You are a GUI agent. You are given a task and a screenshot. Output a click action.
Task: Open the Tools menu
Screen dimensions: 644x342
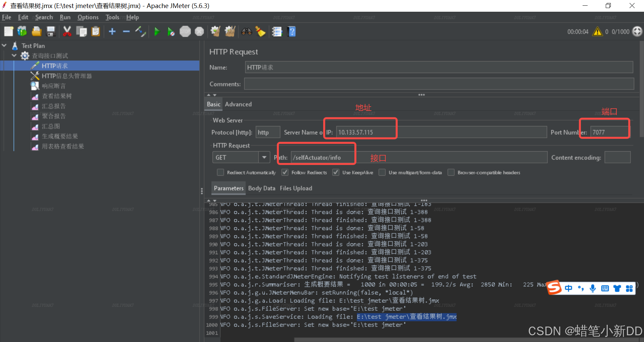point(112,17)
